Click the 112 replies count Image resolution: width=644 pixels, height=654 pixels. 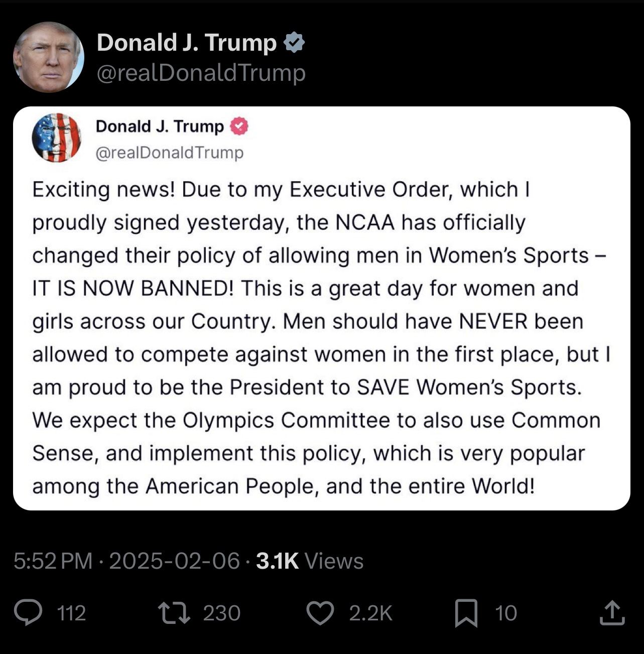pyautogui.click(x=71, y=613)
